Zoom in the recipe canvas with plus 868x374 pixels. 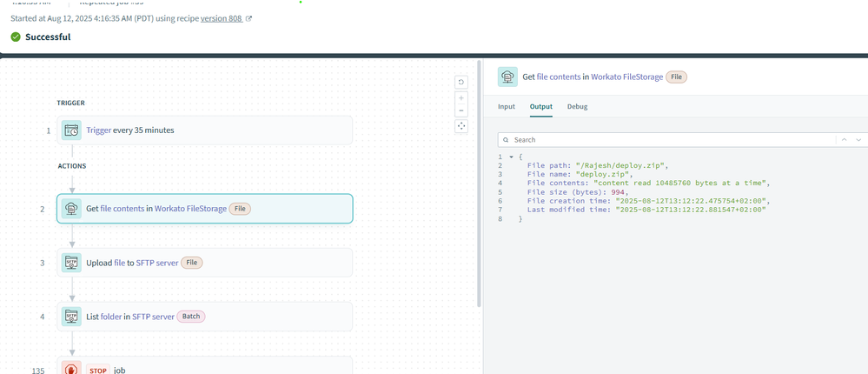(x=461, y=98)
